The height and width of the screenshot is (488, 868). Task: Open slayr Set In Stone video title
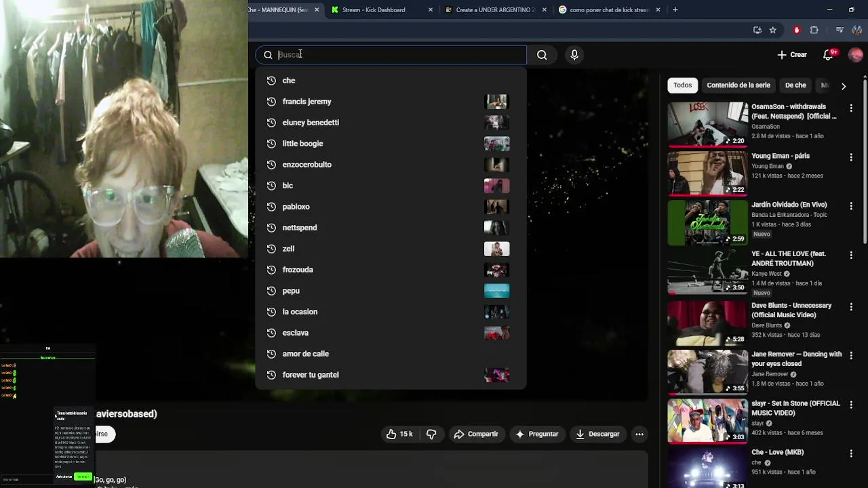tap(795, 408)
